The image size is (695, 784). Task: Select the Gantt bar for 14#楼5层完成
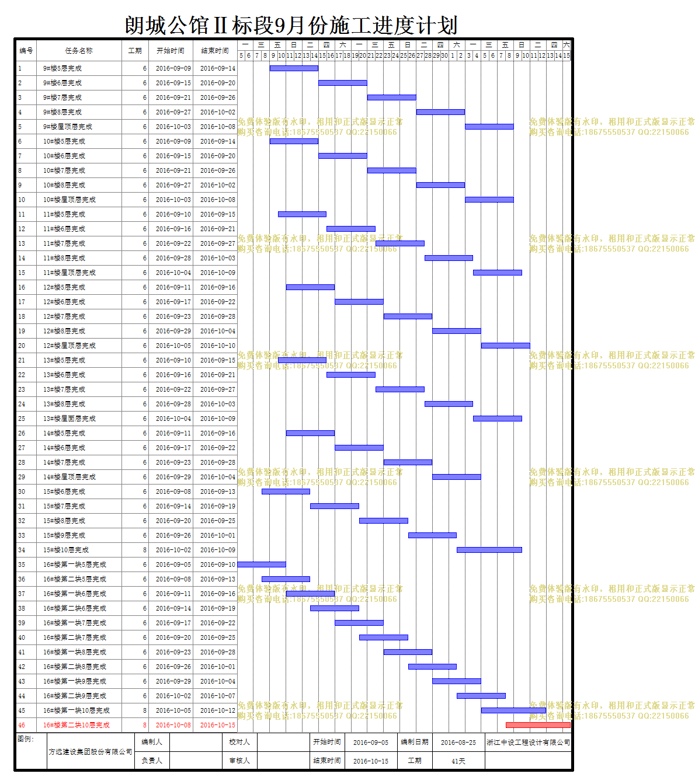(310, 433)
